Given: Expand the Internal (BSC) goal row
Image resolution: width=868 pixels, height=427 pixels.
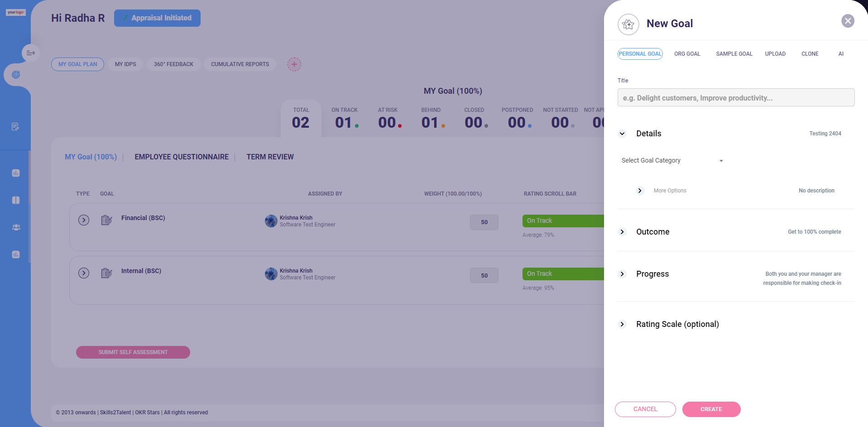Looking at the screenshot, I should point(84,273).
